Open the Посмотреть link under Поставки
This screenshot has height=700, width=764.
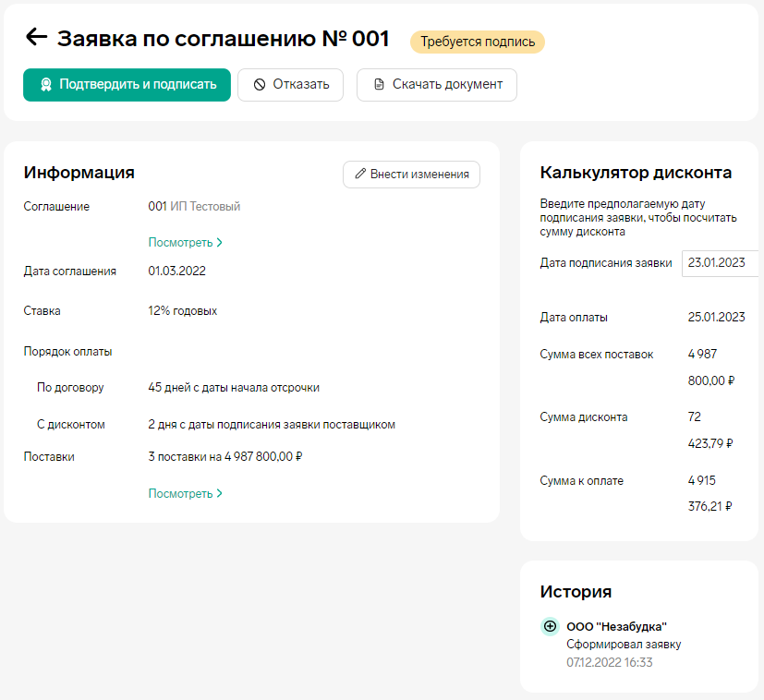tap(180, 494)
